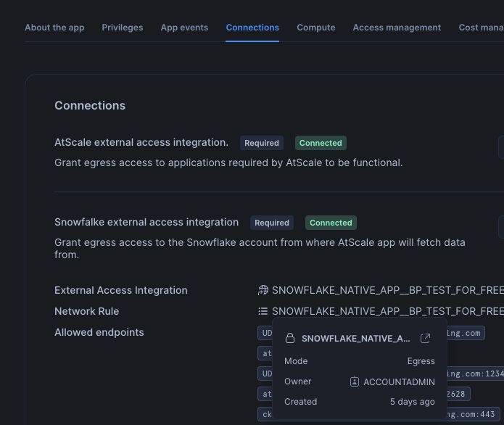Click Connected badge for Snowfalke integration

[331, 223]
